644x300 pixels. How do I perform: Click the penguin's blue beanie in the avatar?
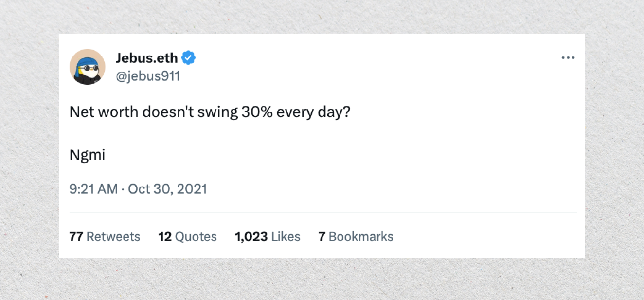(x=88, y=60)
